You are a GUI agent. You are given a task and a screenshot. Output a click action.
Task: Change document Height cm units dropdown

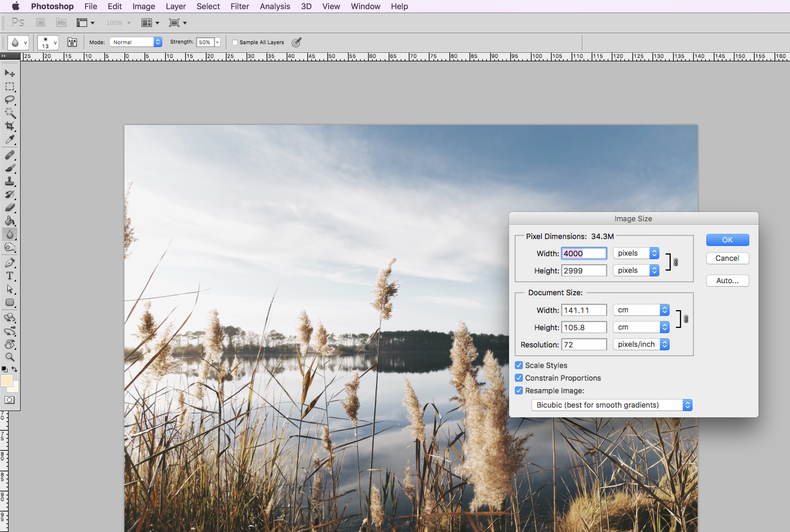click(641, 327)
